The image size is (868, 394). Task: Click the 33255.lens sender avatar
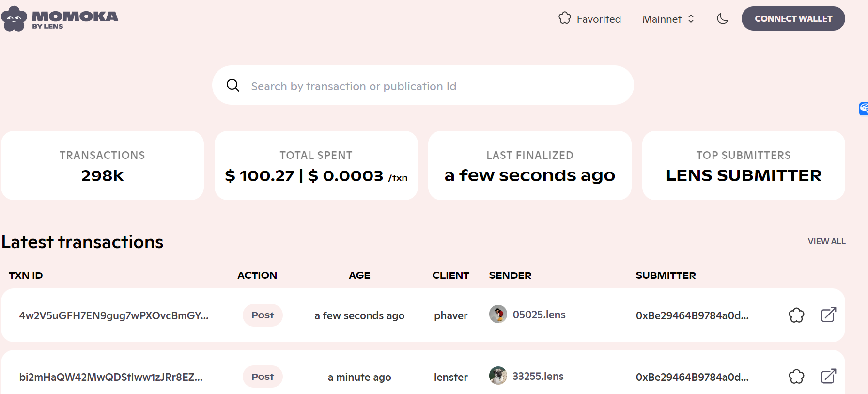click(498, 376)
